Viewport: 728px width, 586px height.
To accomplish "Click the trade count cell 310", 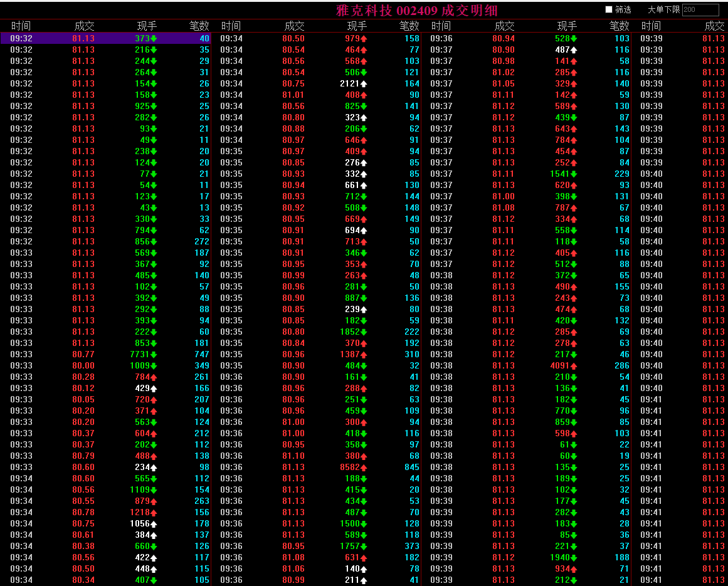I will click(x=411, y=354).
